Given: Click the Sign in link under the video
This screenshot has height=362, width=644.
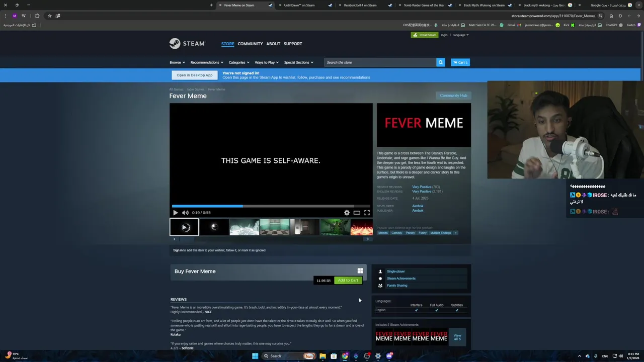Looking at the screenshot, I should [178, 250].
